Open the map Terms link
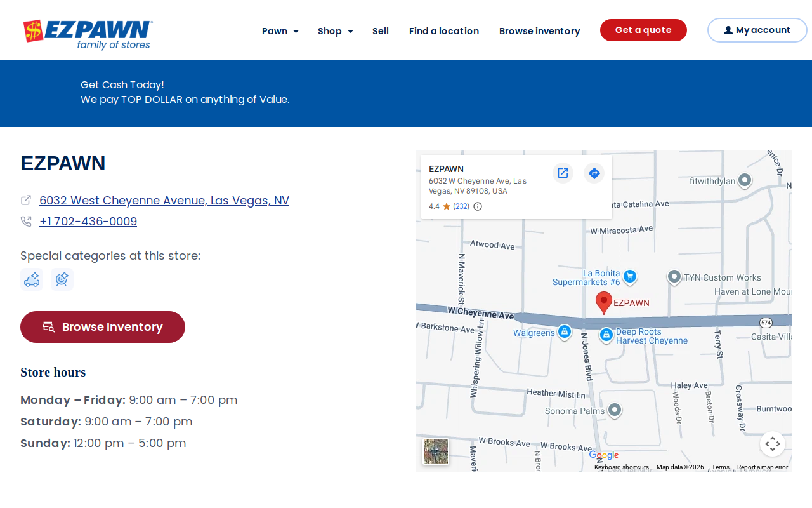Screen dimensions: 812x508 (x=721, y=467)
